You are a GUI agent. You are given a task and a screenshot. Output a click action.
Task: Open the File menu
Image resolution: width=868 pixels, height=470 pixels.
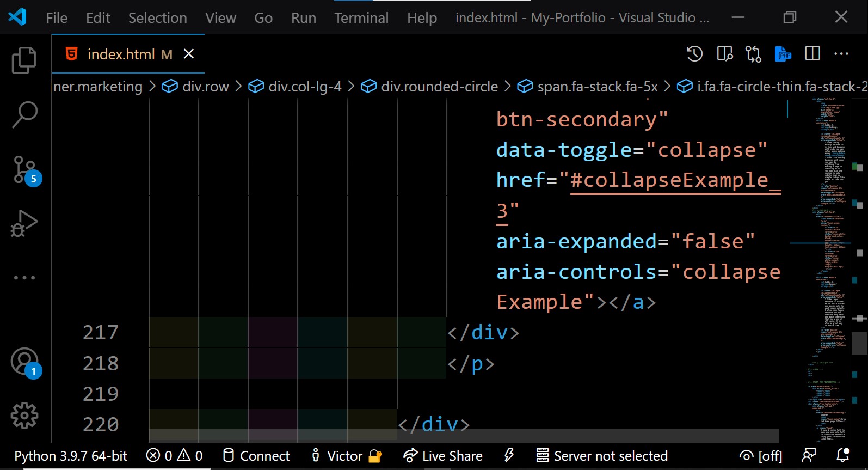click(57, 18)
